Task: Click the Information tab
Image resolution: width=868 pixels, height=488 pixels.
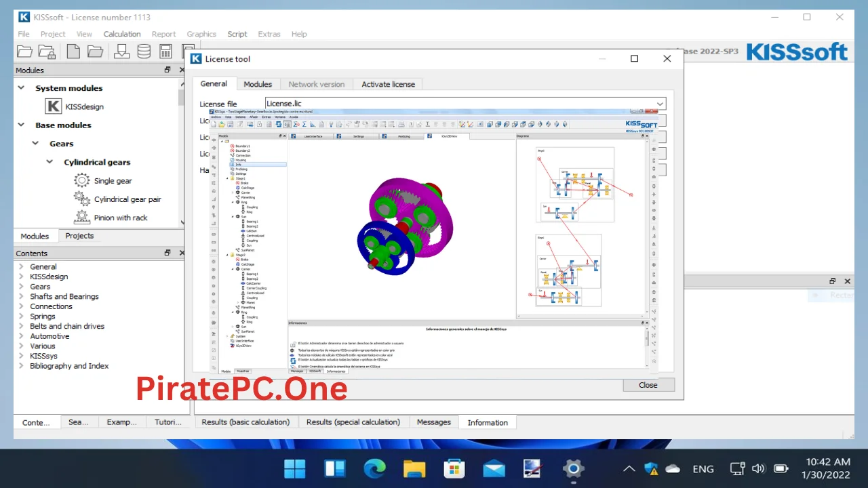Action: pyautogui.click(x=488, y=422)
